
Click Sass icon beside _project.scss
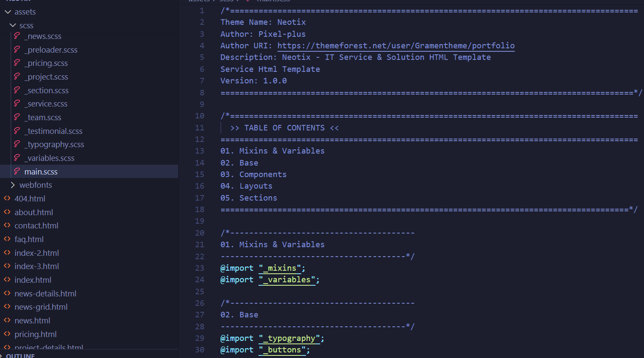(x=17, y=77)
